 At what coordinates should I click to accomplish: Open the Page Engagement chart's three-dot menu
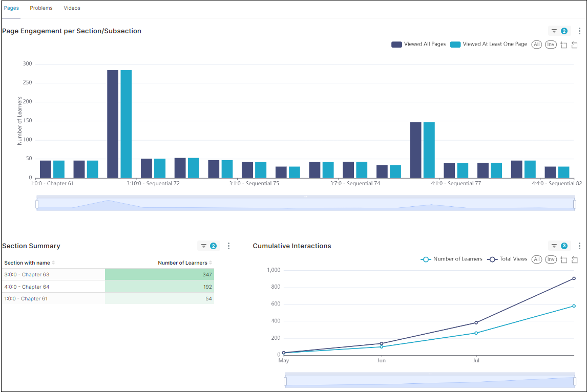click(x=579, y=31)
